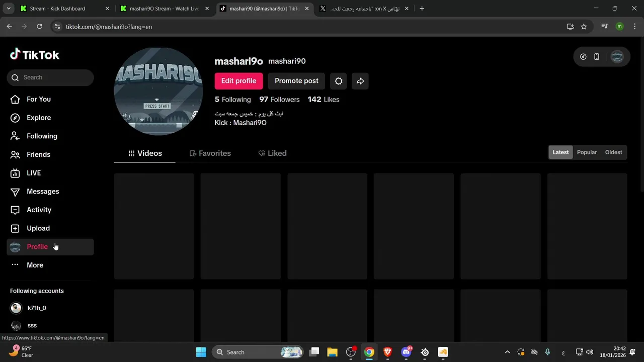Click the mashari9o profile picture

point(158,92)
